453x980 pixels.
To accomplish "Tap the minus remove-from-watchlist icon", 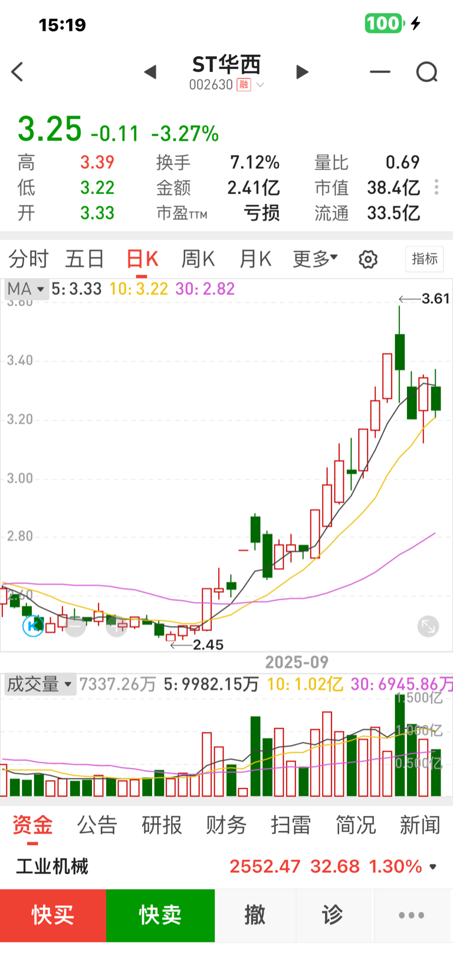I will pos(380,72).
